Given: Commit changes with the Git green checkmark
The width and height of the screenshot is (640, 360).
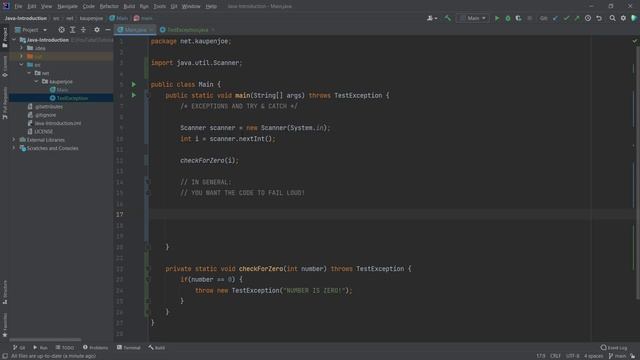Looking at the screenshot, I should point(566,18).
